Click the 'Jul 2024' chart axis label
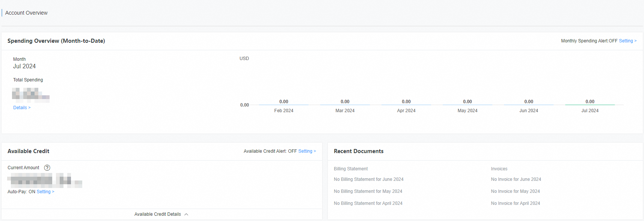The height and width of the screenshot is (221, 644). [x=590, y=111]
